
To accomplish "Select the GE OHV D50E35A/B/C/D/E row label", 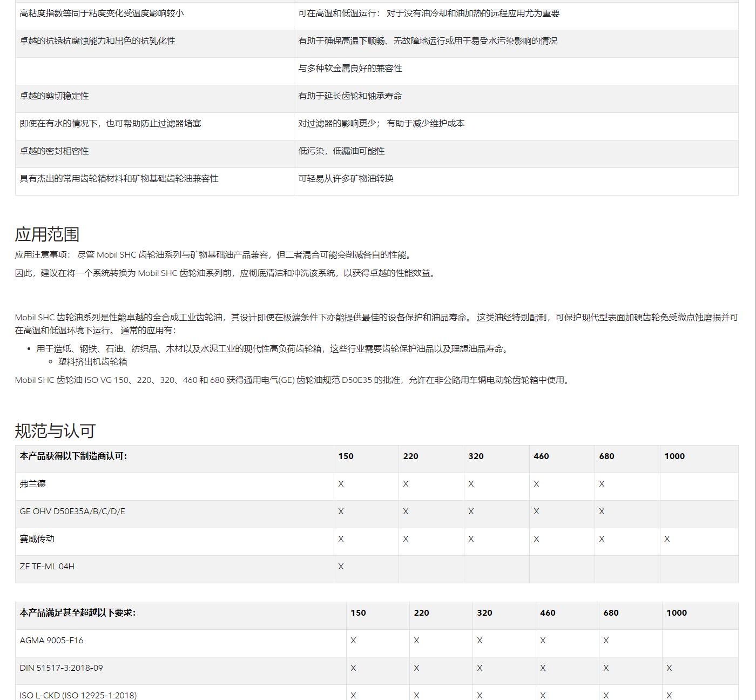I will click(72, 511).
